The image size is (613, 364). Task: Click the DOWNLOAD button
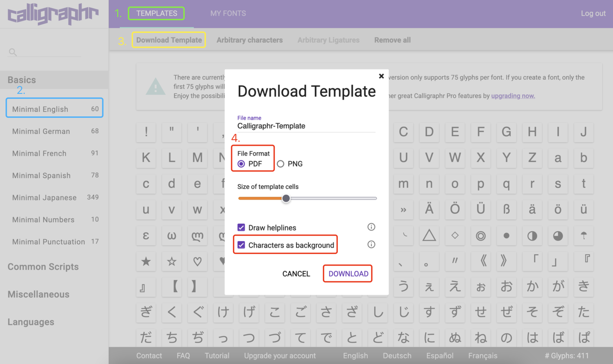[348, 274]
